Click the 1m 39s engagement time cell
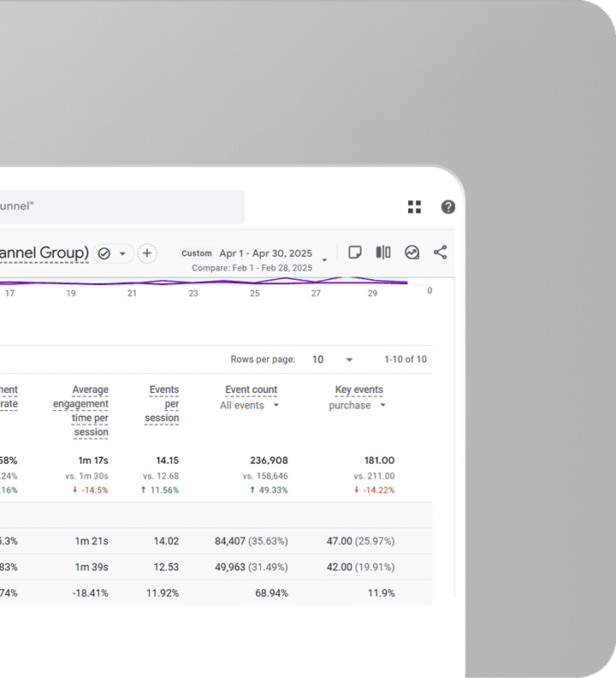616x678 pixels. [92, 567]
